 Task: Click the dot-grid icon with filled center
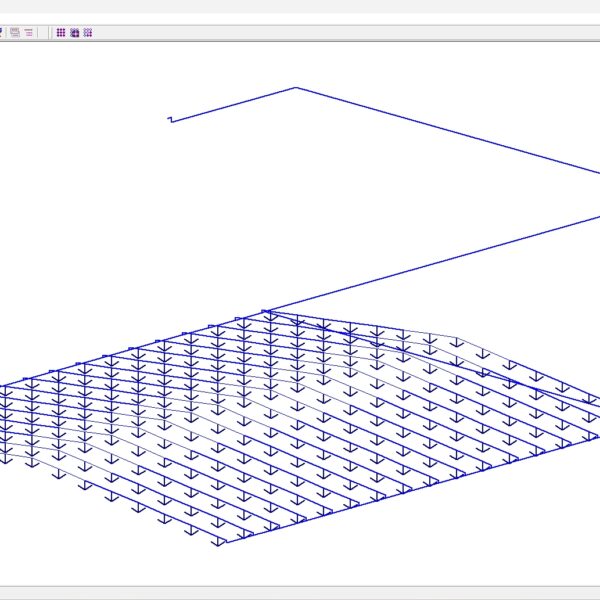[x=75, y=33]
